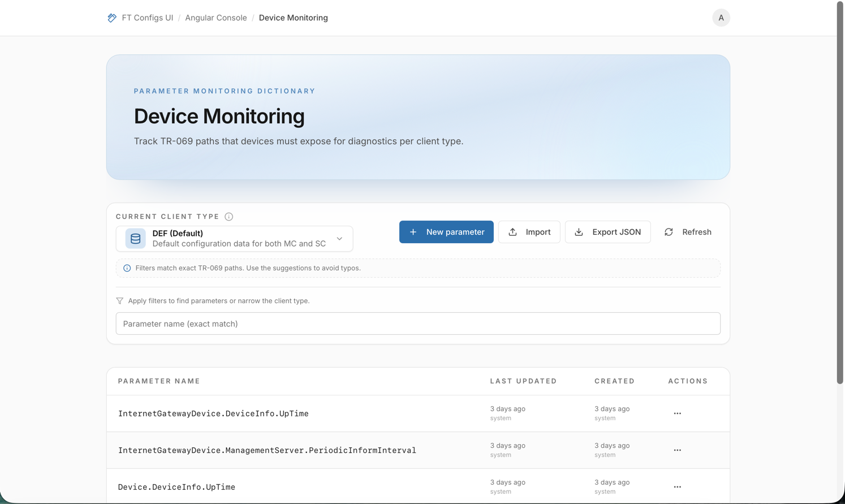845x504 pixels.
Task: Open actions menu for PeriodicInformInterval row
Action: (x=678, y=450)
